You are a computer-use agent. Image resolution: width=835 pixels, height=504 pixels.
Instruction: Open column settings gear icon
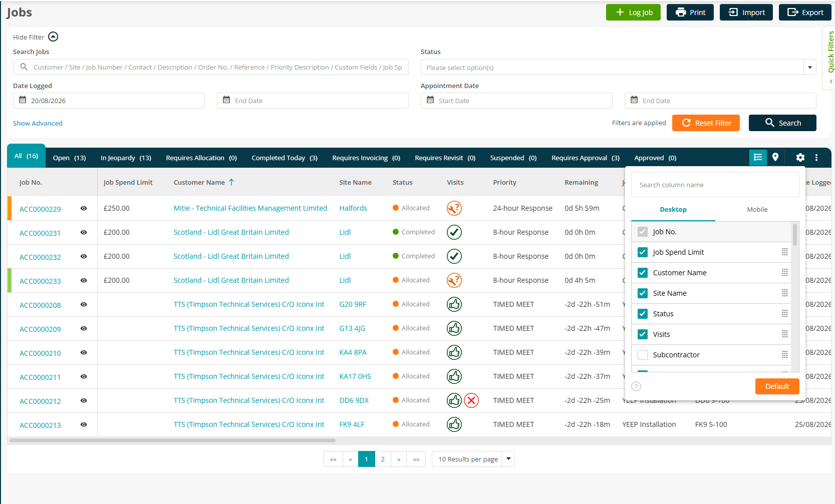coord(800,158)
